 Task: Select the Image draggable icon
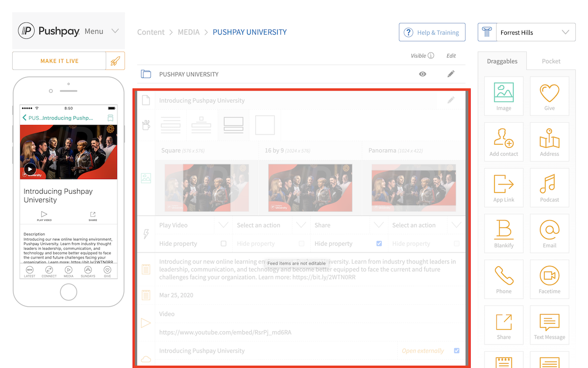pyautogui.click(x=503, y=94)
